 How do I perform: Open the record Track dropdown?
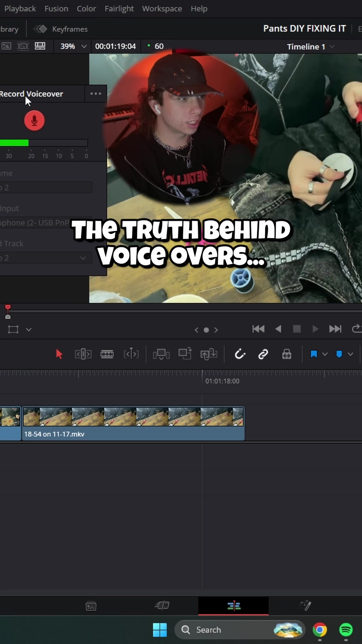46,258
